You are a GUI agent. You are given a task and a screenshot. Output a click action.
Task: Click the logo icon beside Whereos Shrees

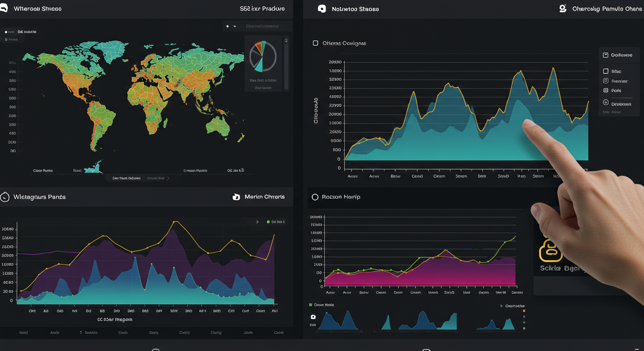coord(4,9)
